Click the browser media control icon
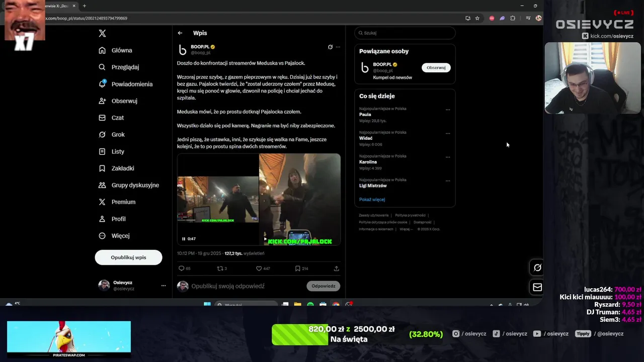The height and width of the screenshot is (362, 644). (528, 18)
